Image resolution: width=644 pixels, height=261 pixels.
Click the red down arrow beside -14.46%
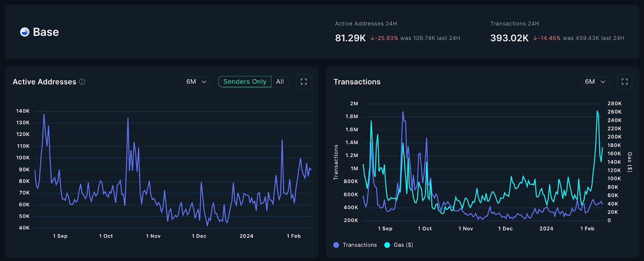(x=535, y=38)
